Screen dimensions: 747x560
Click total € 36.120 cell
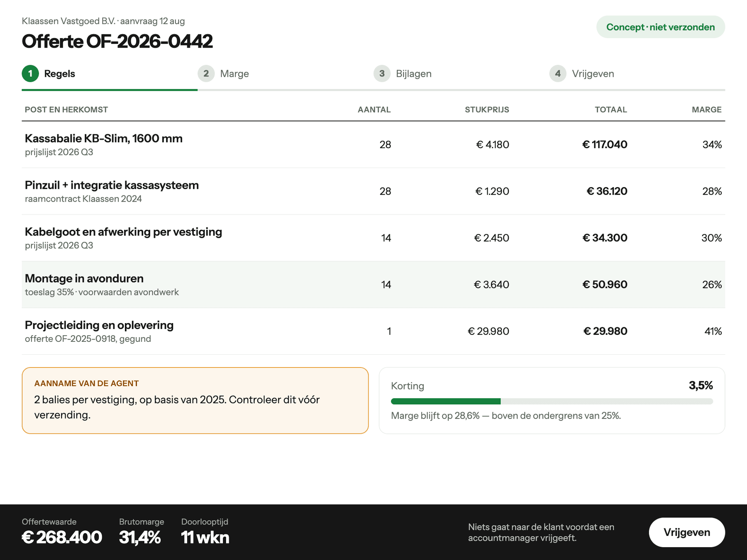[x=607, y=191]
